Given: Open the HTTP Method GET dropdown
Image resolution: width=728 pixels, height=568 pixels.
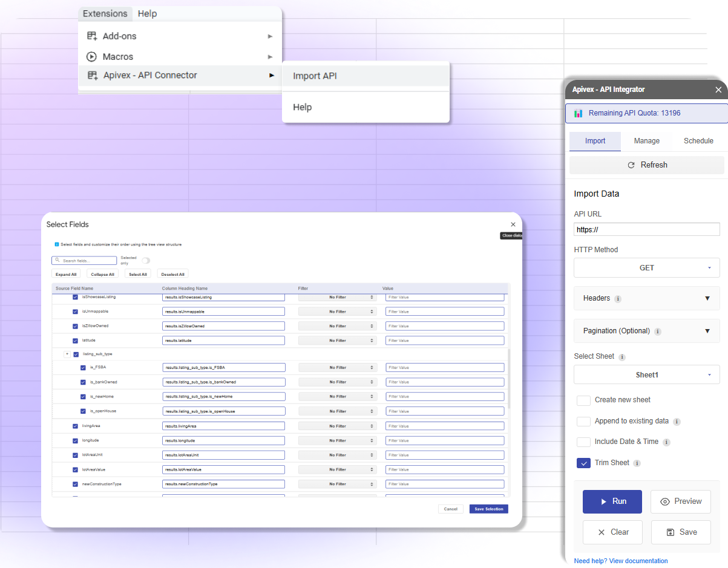Looking at the screenshot, I should [x=647, y=268].
